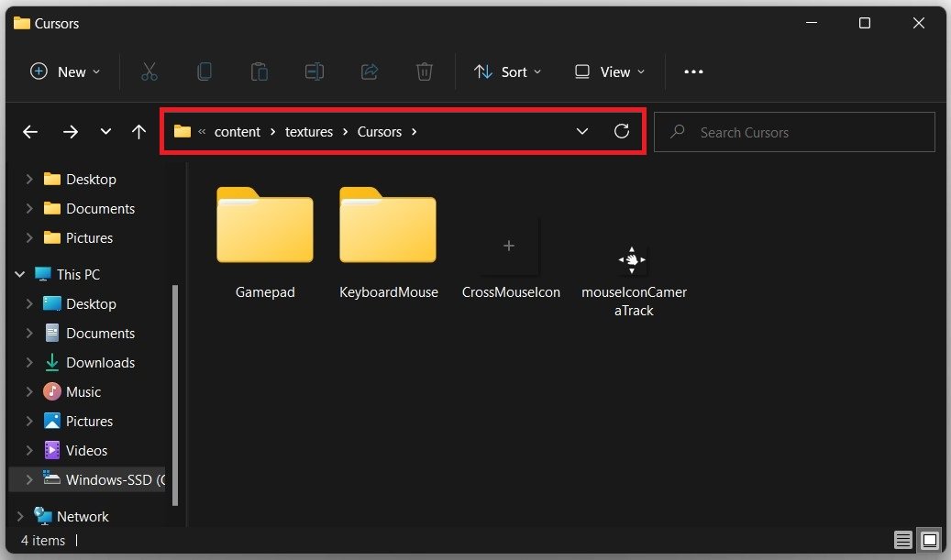Select the Copy icon in the toolbar
The width and height of the screenshot is (951, 560).
205,71
